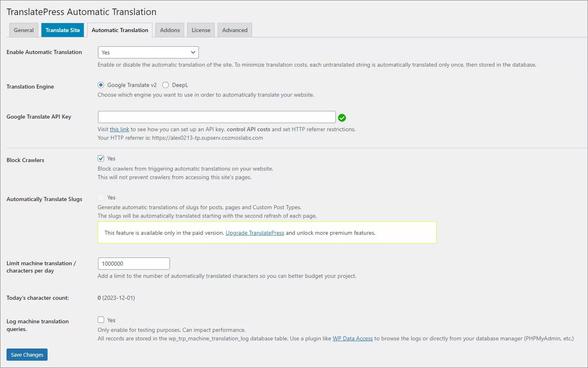The image size is (588, 368).
Task: Click 'Only enable for testing purposes' description
Action: (172, 330)
